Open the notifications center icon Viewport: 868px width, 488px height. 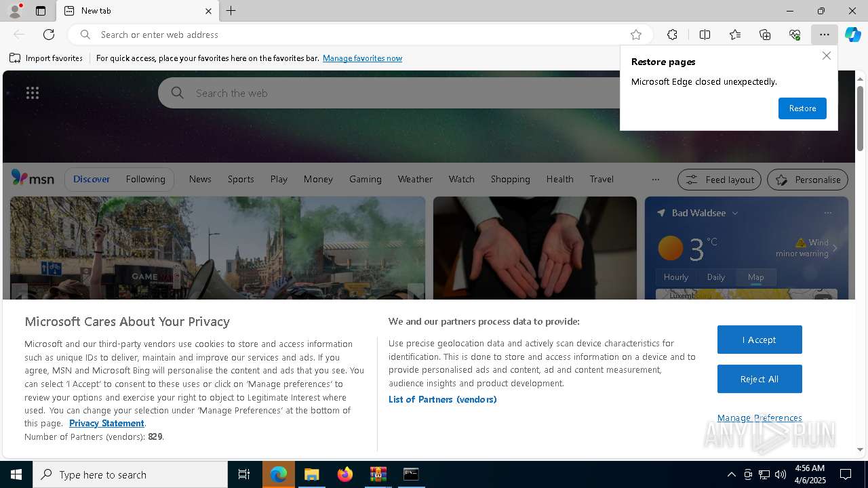846,474
